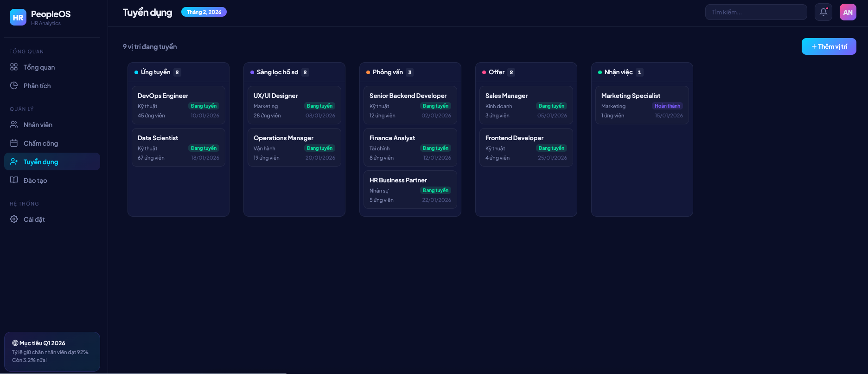The width and height of the screenshot is (868, 374).
Task: Open the AN user avatar
Action: point(848,12)
